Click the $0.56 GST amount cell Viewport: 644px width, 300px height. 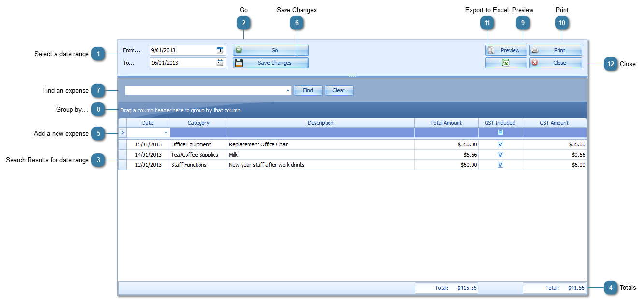point(554,155)
